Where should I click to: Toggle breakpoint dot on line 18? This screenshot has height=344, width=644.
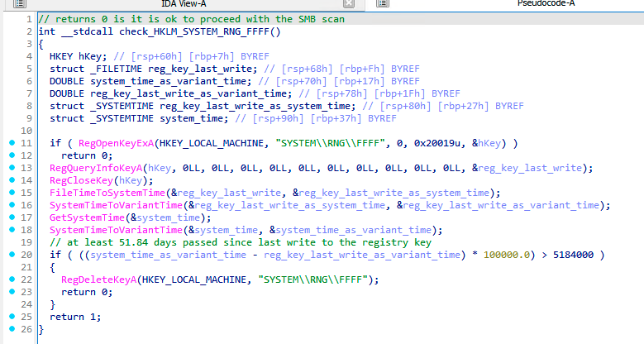click(12, 229)
